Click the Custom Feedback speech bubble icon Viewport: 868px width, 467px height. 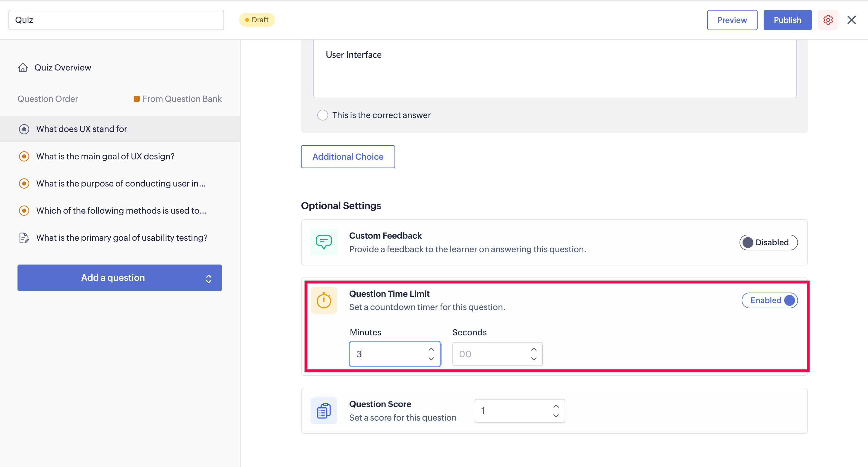click(324, 242)
